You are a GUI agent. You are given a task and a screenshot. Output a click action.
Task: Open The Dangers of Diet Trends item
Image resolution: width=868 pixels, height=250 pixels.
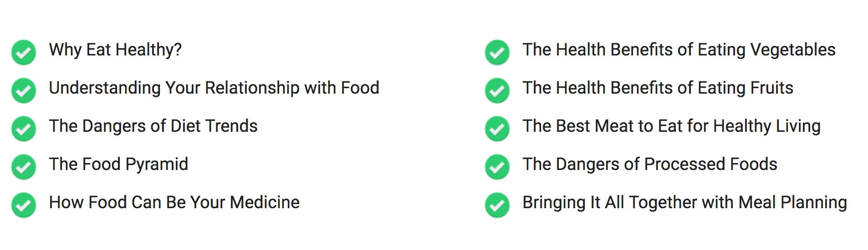[153, 126]
